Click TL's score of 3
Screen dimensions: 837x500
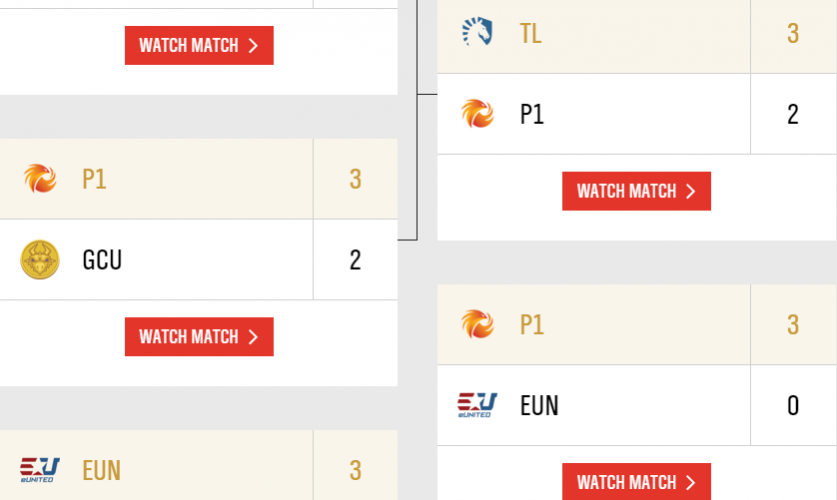pyautogui.click(x=793, y=33)
